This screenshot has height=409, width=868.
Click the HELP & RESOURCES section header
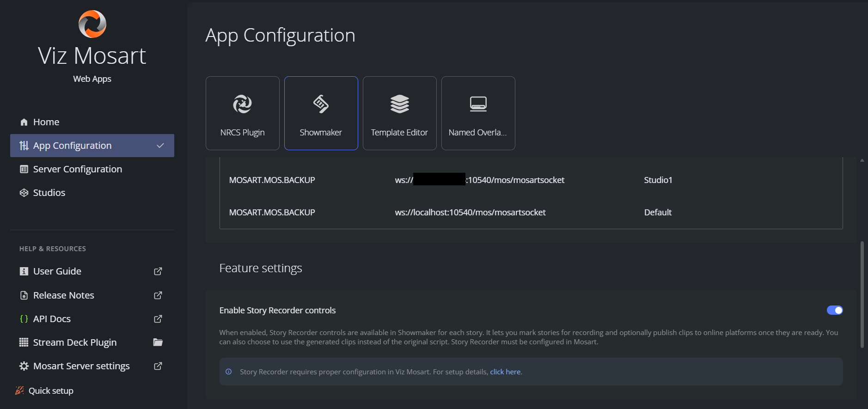click(53, 249)
